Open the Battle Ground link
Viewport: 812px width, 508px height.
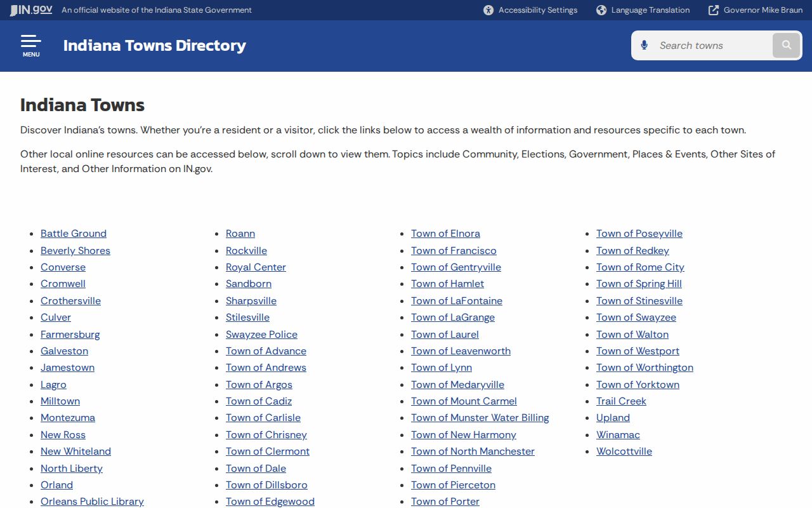coord(74,234)
